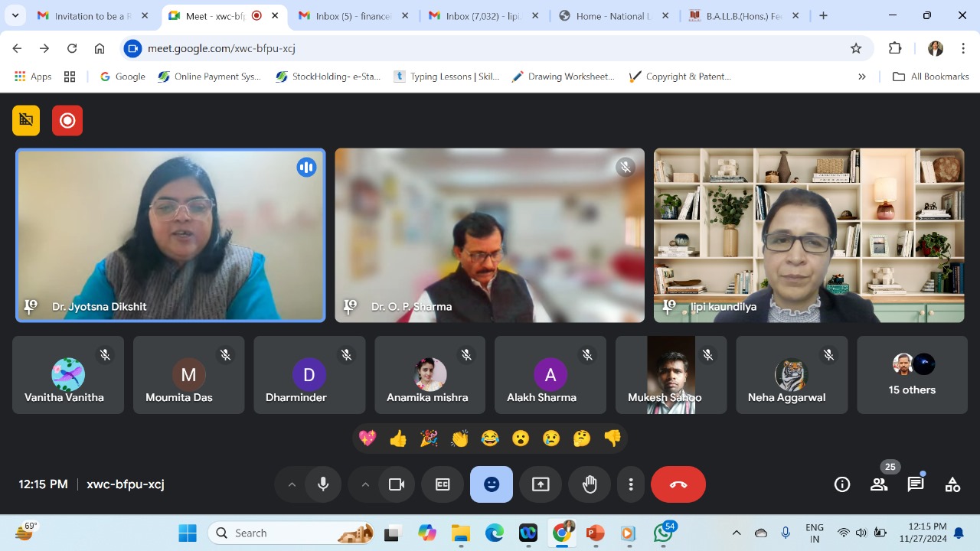Screen dimensions: 980x551
Task: Expand video settings arrow beside camera
Action: (x=365, y=484)
